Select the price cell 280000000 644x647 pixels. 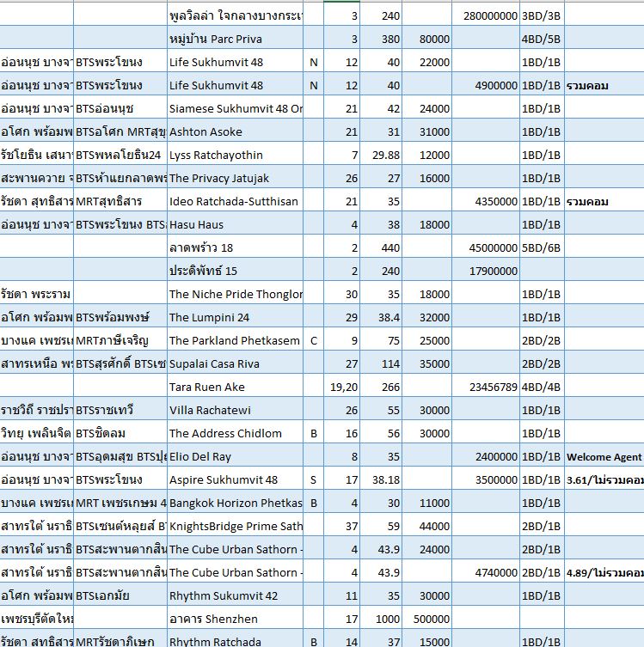click(486, 15)
